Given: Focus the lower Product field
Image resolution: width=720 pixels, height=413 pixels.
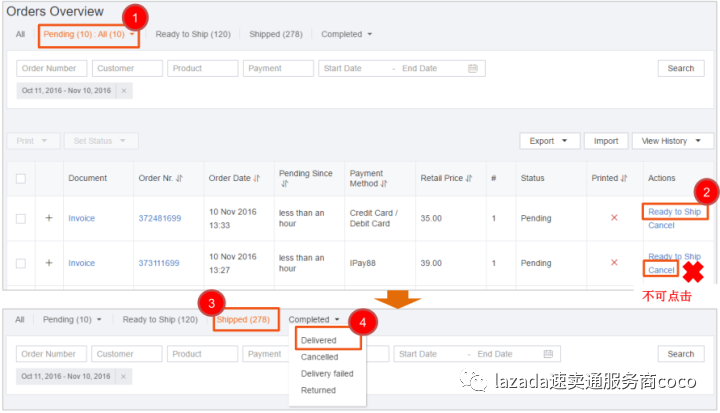Looking at the screenshot, I should (202, 354).
